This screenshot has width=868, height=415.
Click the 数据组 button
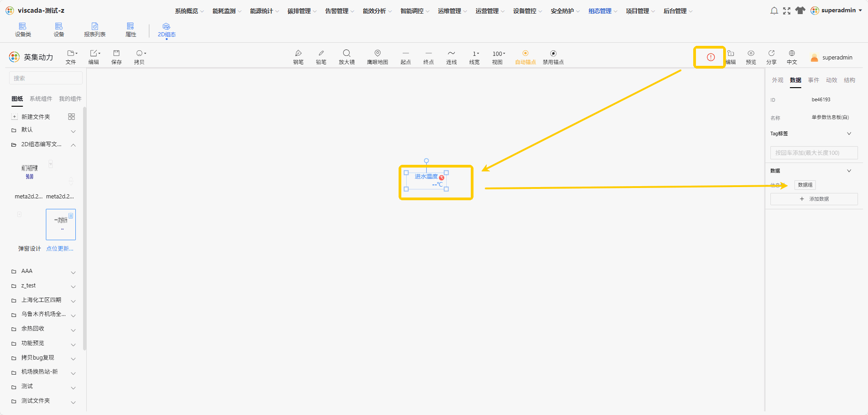(x=805, y=185)
